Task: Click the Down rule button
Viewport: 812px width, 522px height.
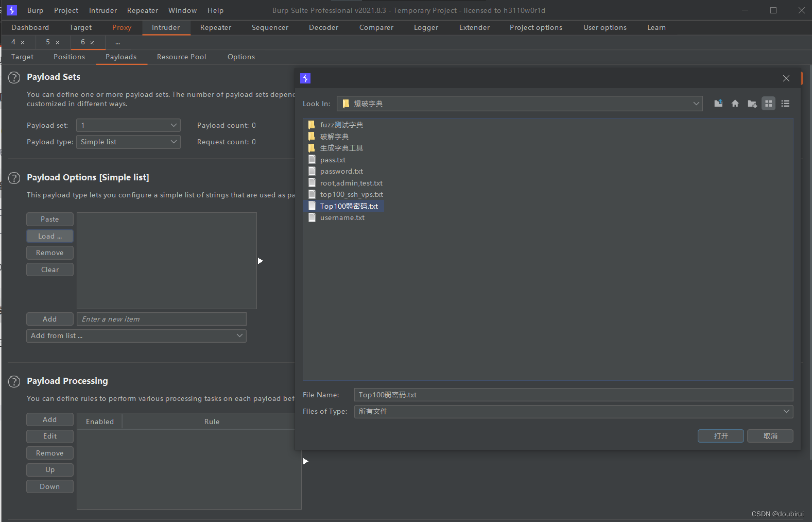Action: [x=50, y=486]
